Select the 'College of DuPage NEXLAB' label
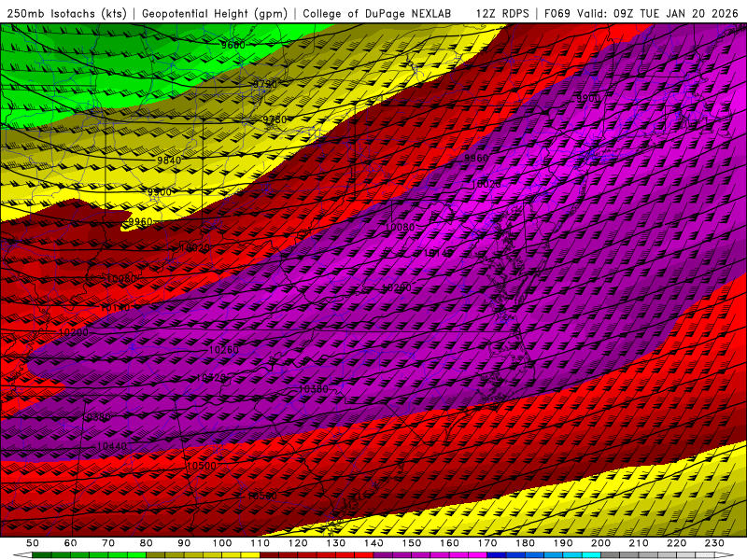747x560 pixels. pyautogui.click(x=377, y=13)
